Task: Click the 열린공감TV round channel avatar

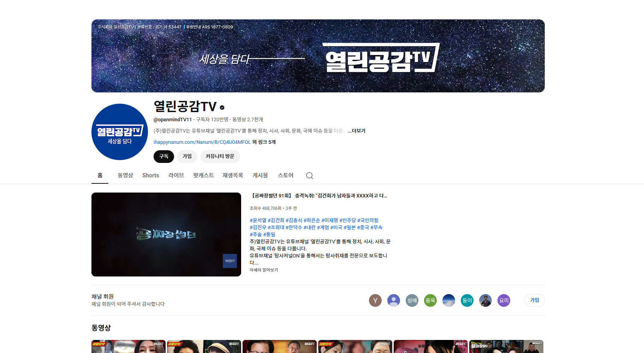Action: click(x=120, y=132)
